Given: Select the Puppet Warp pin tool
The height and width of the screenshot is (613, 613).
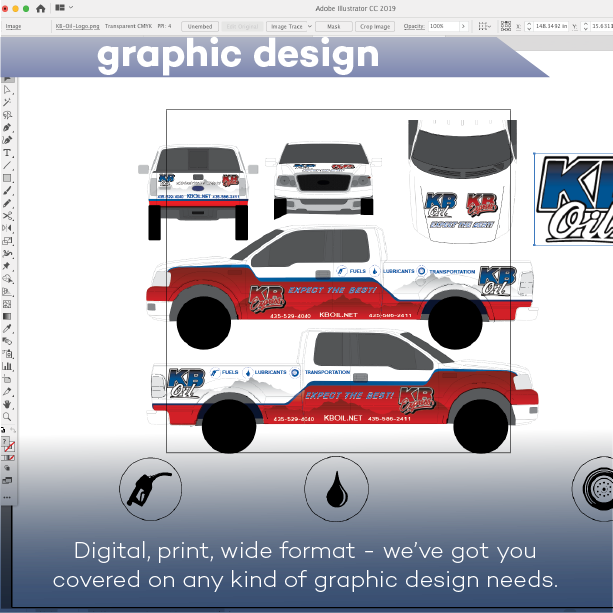Looking at the screenshot, I should tap(7, 266).
